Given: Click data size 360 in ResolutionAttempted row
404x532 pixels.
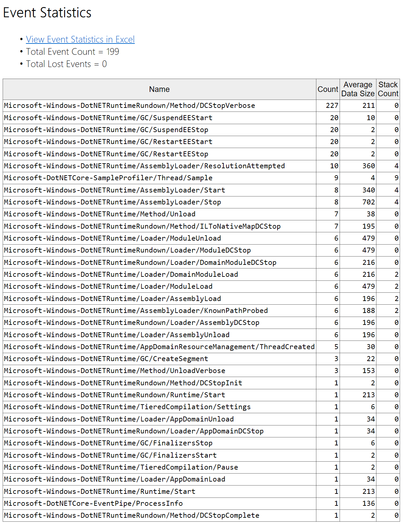Looking at the screenshot, I should pyautogui.click(x=368, y=166).
